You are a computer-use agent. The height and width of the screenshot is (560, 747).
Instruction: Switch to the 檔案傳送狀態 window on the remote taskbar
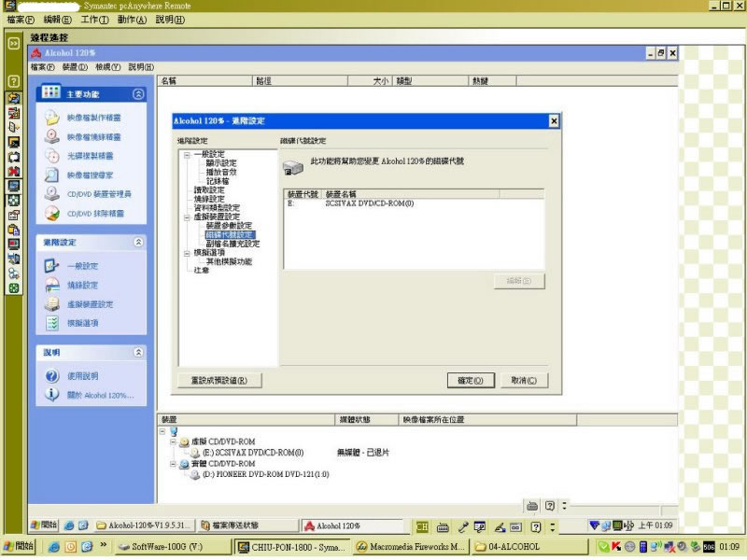coord(247,525)
